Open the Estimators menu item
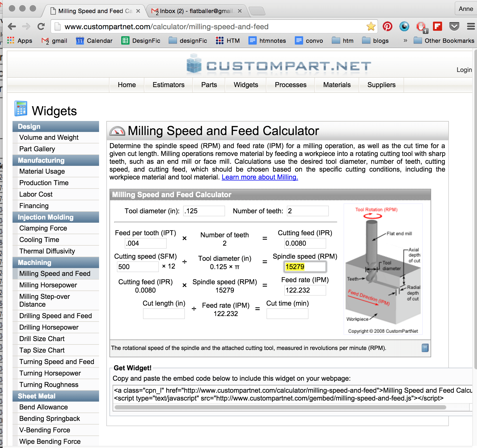The width and height of the screenshot is (477, 448). (168, 85)
